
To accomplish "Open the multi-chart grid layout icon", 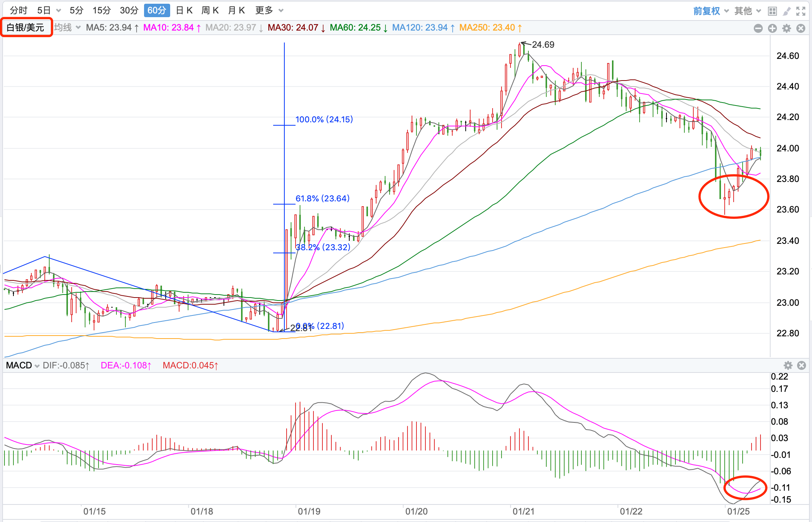I will click(772, 11).
